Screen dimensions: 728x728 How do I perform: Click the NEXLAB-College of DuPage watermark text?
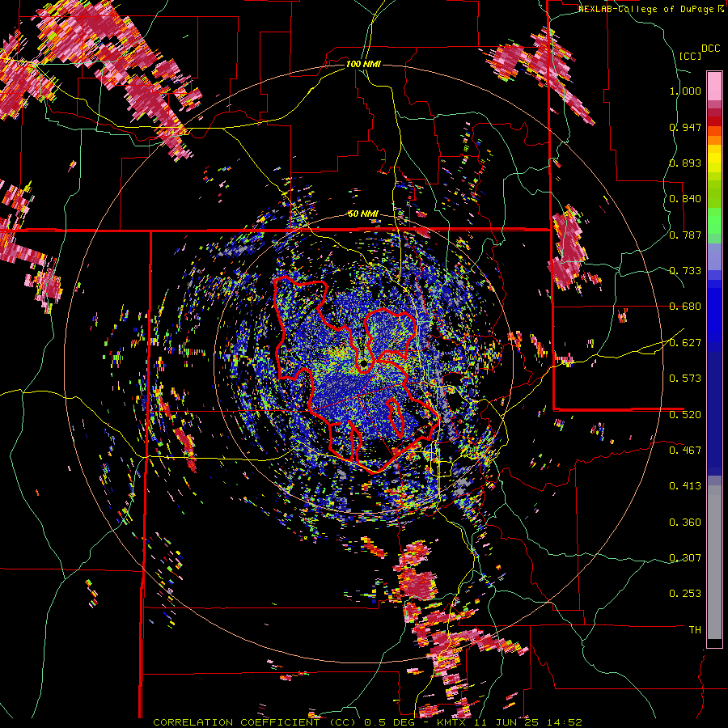pos(650,9)
